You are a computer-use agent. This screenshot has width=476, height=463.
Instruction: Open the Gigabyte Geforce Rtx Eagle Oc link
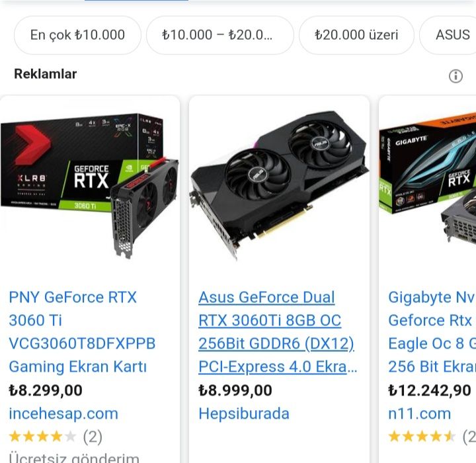click(432, 332)
